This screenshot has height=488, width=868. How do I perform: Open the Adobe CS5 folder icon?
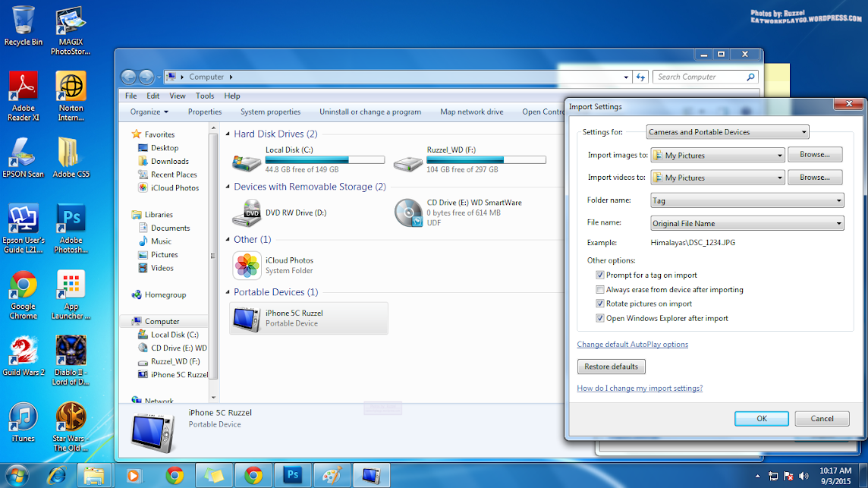(x=71, y=157)
